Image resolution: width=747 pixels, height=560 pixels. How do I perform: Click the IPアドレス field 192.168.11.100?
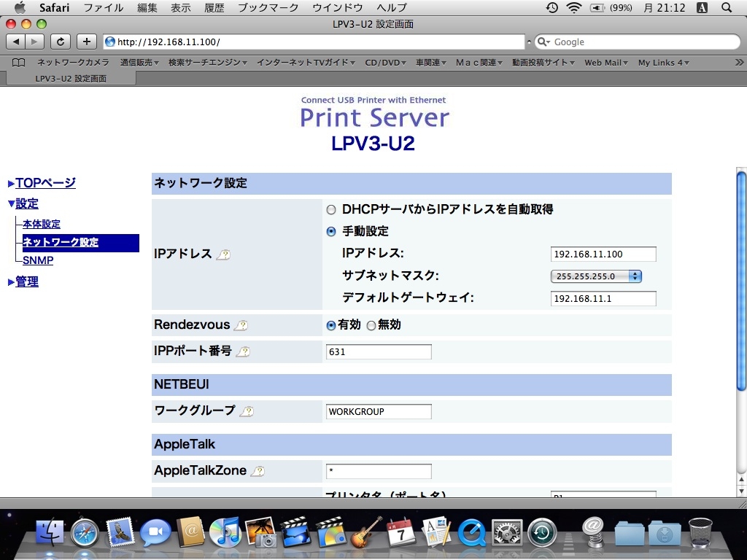(x=603, y=254)
